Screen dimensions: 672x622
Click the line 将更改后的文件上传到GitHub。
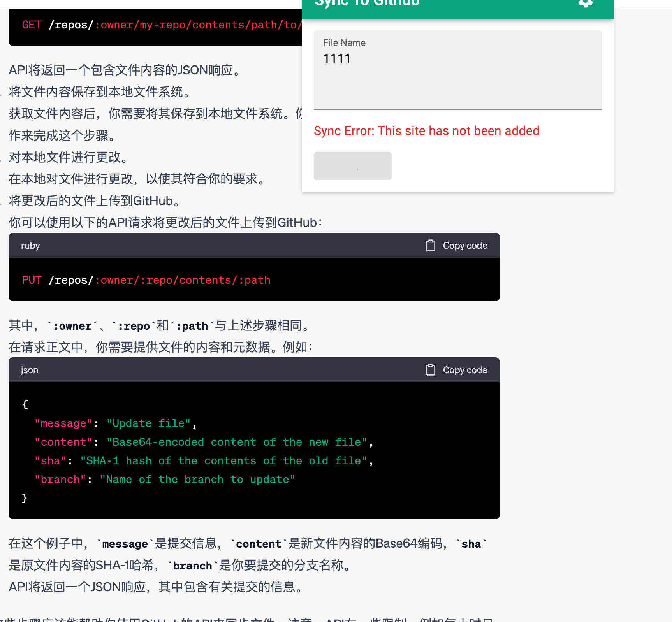95,201
